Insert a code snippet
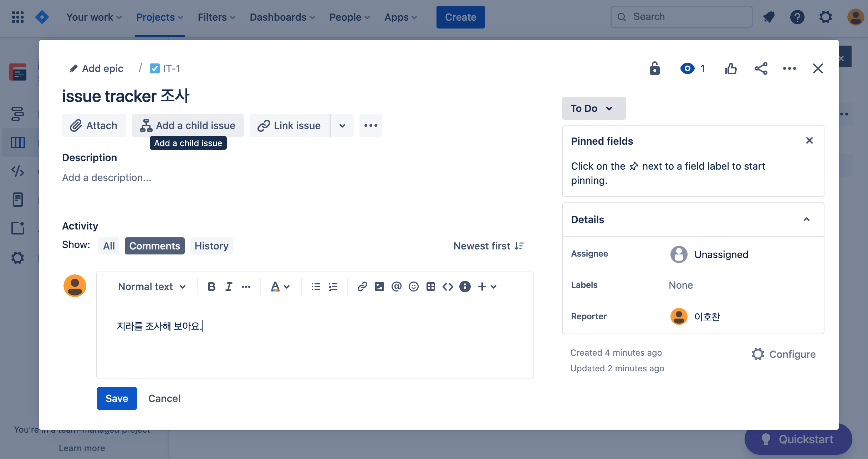 (448, 287)
